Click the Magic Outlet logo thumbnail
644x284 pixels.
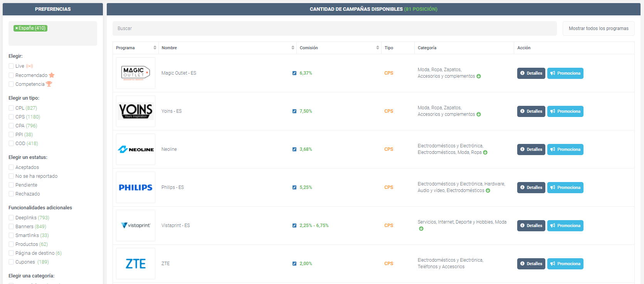135,73
